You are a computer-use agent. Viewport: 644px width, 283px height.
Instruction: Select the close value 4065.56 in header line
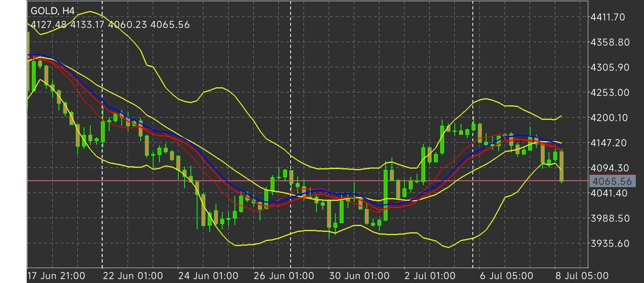point(170,25)
